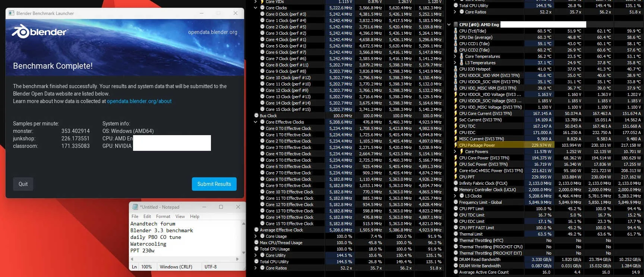Click the icon beside Infinity Fabric Clock (FCLK)
Screen dimensions: 644x277
tap(456, 183)
